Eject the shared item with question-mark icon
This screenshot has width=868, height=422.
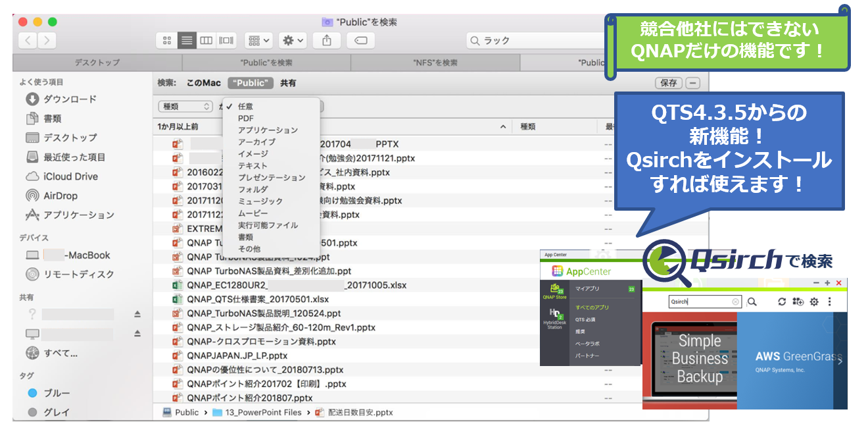click(137, 314)
